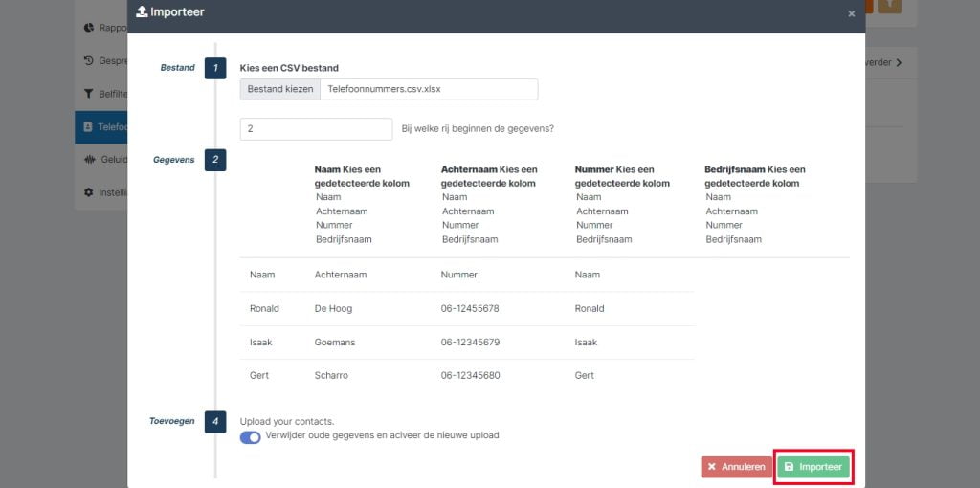This screenshot has height=488, width=980.
Task: Click the '06-12455678' phone number cell
Action: point(470,309)
